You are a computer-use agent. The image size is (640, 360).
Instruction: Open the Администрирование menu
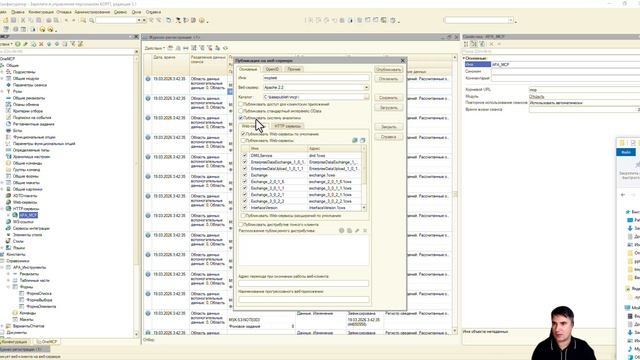93,12
